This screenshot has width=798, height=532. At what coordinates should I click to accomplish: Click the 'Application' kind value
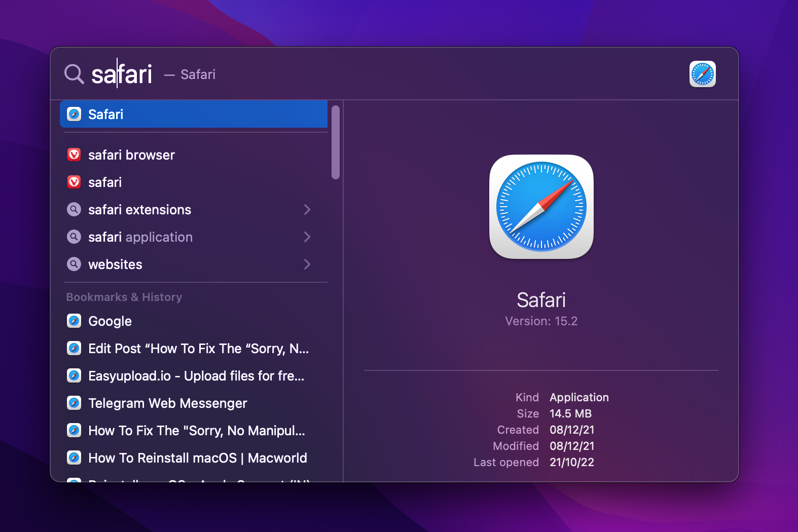pos(579,397)
